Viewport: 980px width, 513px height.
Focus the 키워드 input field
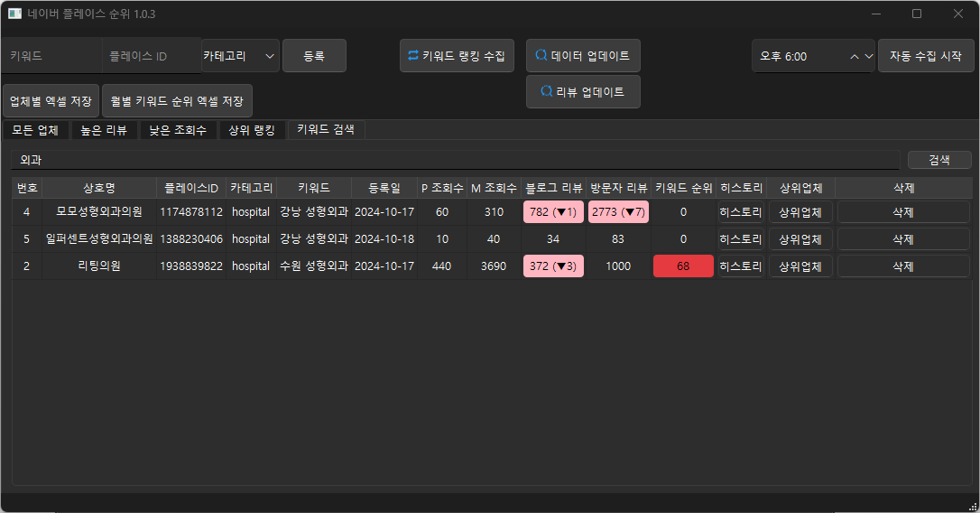(51, 56)
